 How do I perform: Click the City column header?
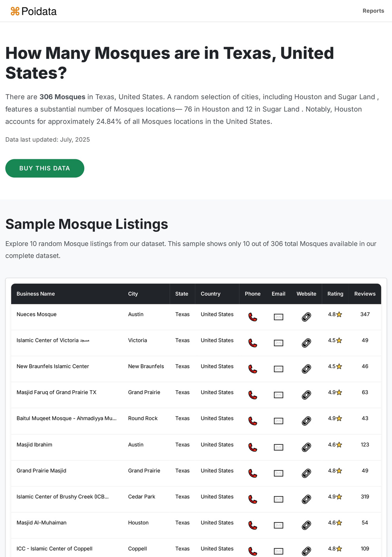click(133, 294)
